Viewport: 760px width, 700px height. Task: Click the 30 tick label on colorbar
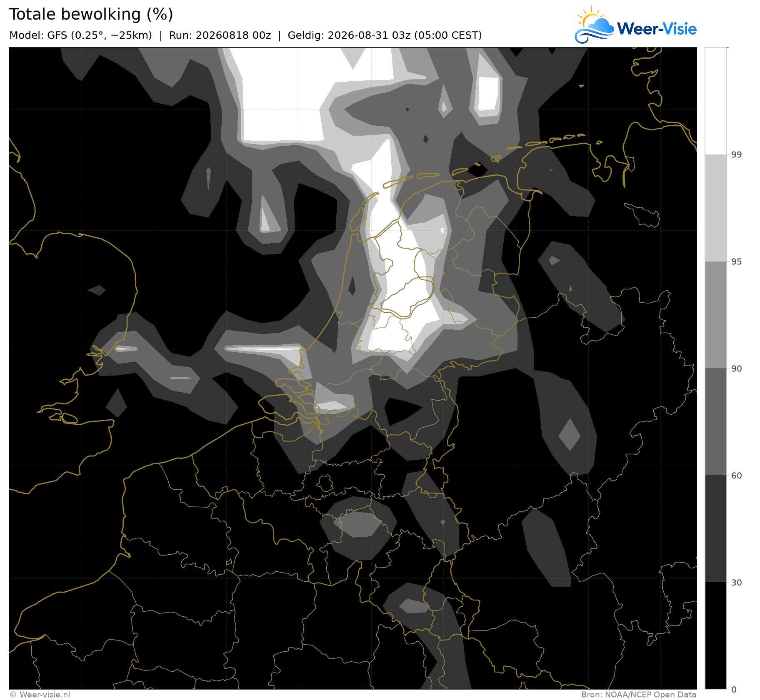tap(737, 583)
